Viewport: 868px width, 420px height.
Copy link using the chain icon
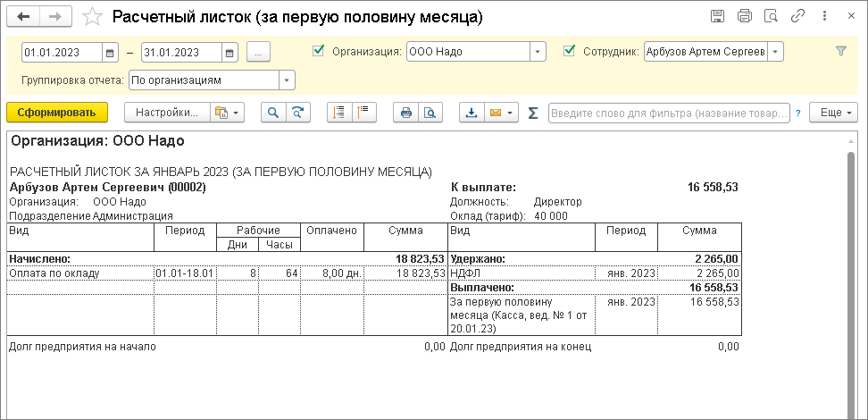pyautogui.click(x=797, y=17)
